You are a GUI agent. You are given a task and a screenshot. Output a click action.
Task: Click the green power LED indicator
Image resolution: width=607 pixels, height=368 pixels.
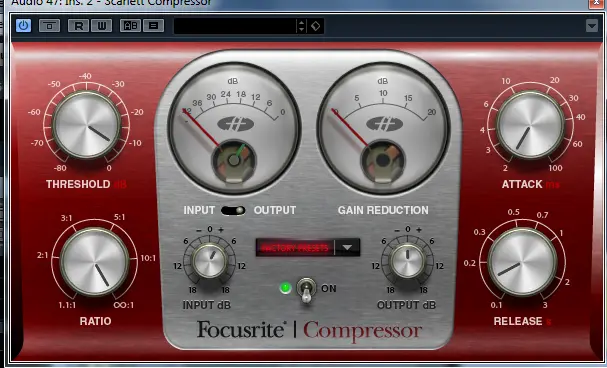pyautogui.click(x=285, y=288)
